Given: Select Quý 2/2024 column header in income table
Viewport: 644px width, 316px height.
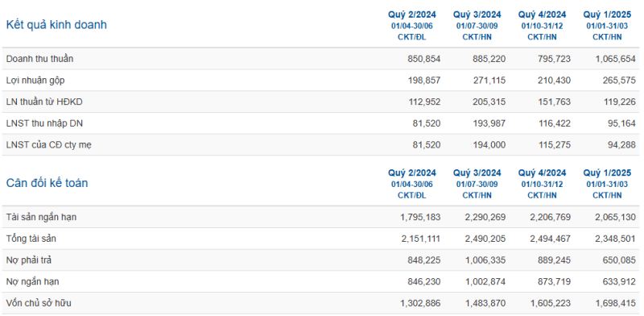Looking at the screenshot, I should click(412, 15).
